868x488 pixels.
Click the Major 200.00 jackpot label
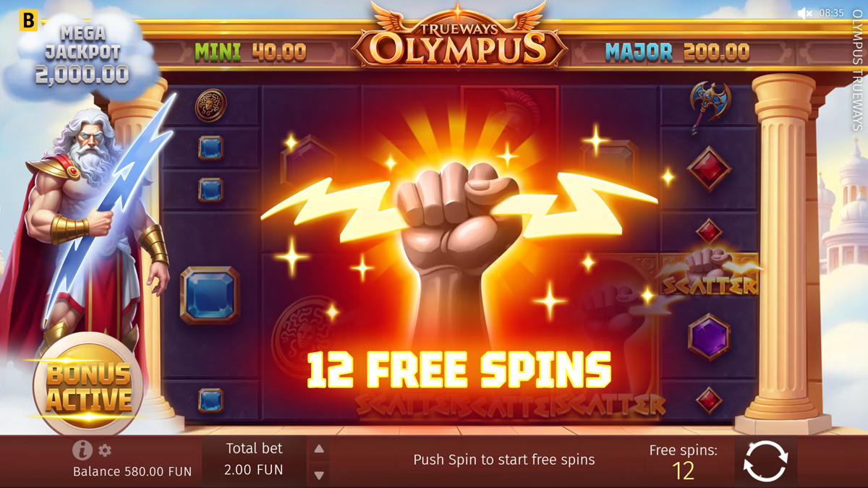pyautogui.click(x=677, y=52)
